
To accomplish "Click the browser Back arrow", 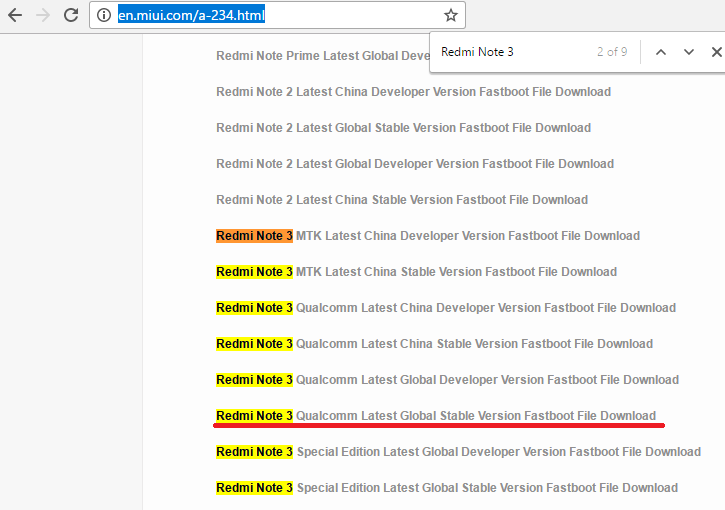I will (x=15, y=15).
